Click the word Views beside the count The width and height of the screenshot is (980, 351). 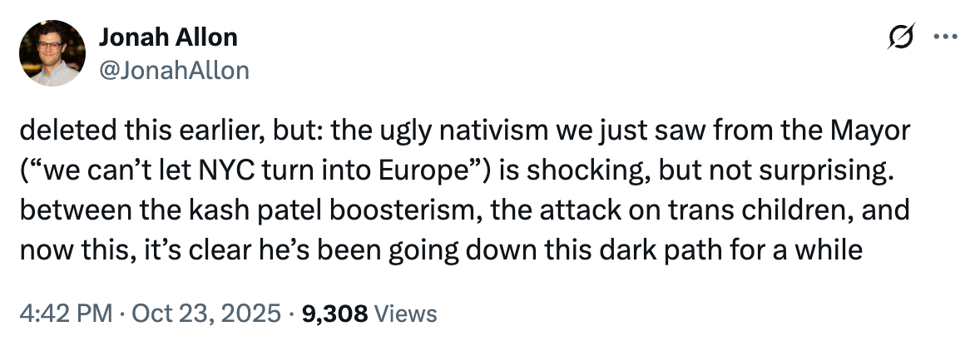406,314
